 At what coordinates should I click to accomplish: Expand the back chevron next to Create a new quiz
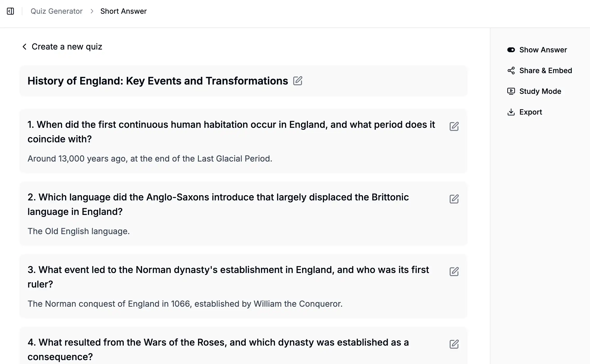click(x=24, y=47)
